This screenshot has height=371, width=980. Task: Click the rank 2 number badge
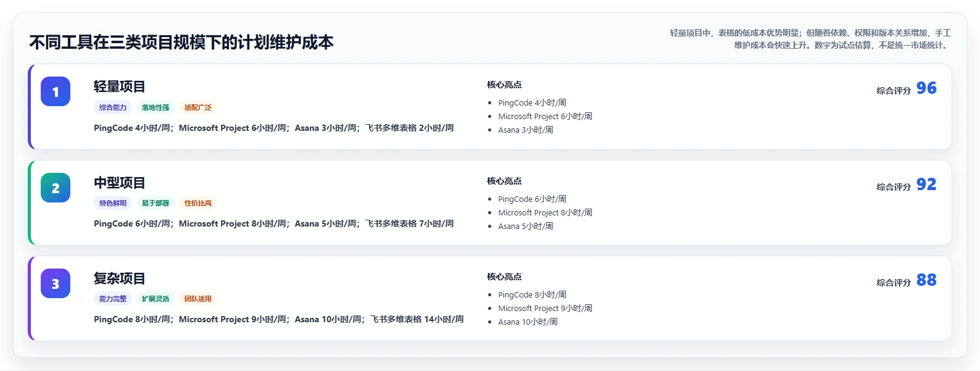(x=56, y=188)
